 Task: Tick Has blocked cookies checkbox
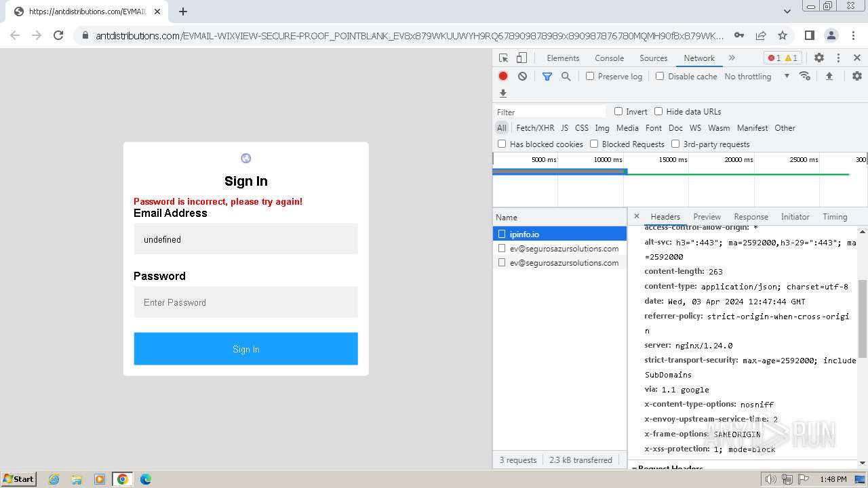(502, 144)
